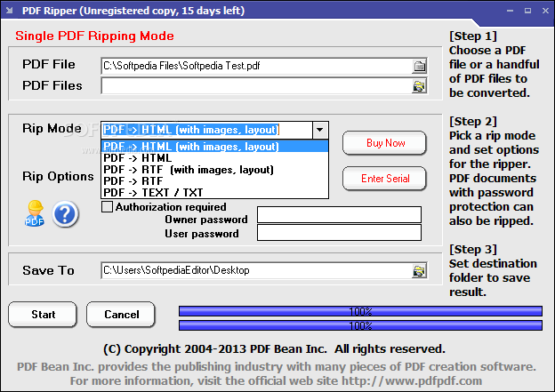Choose plain PDF -> RTF list option
The height and width of the screenshot is (392, 555).
(215, 180)
